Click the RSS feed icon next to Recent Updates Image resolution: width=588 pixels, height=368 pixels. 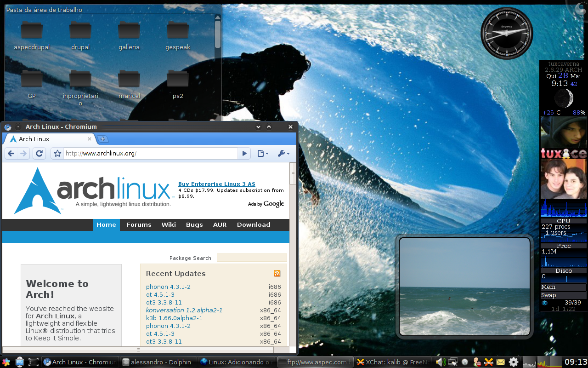[x=277, y=273]
